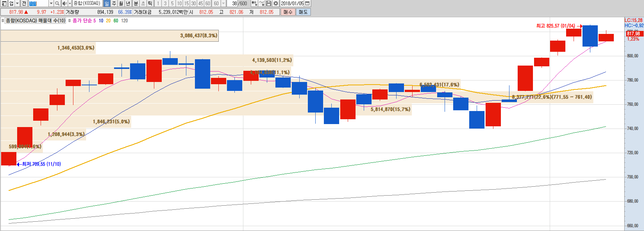Viewport: 644px width, 231px height.
Task: Switch chart to daily (일) period
Action: pyautogui.click(x=107, y=3)
